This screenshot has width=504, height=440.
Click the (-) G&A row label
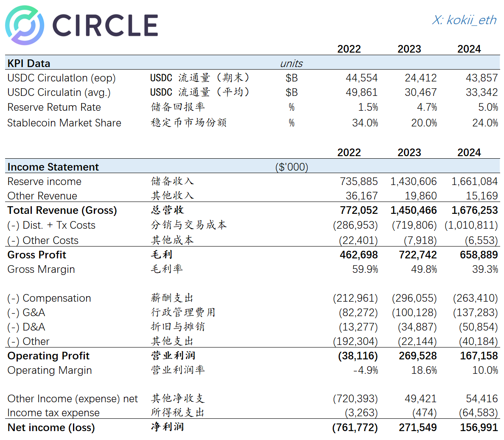(26, 312)
